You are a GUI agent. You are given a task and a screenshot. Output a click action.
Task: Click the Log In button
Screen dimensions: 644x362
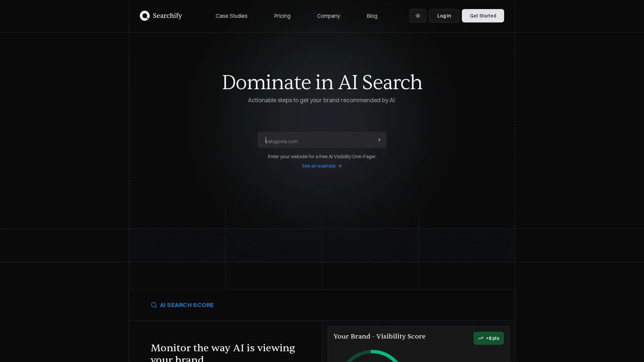[444, 16]
